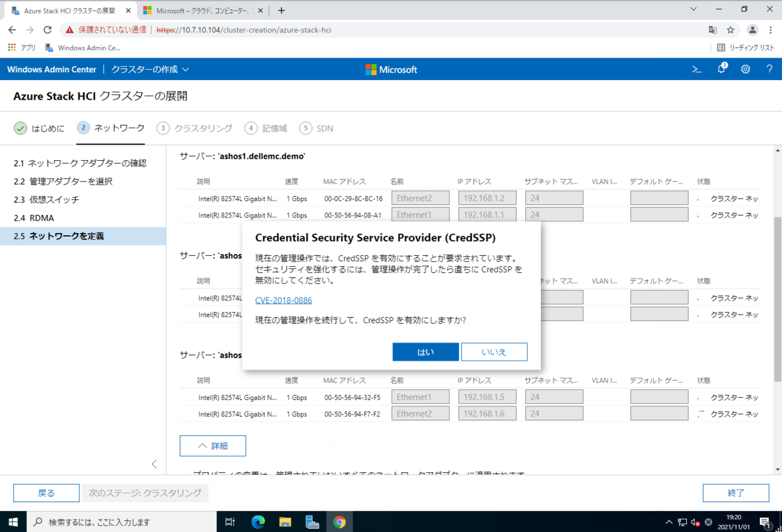This screenshot has height=532, width=782.
Task: Open リーディング リスト
Action: pyautogui.click(x=746, y=48)
